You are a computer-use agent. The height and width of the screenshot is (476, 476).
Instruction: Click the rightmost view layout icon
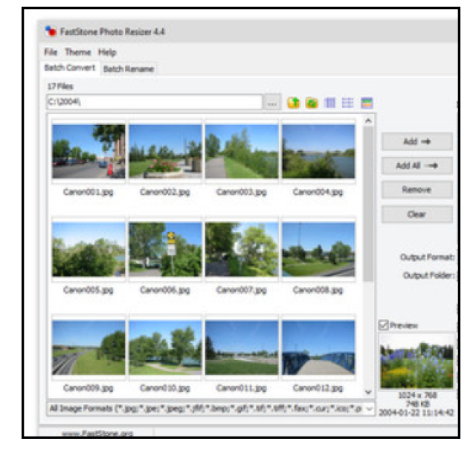click(366, 103)
